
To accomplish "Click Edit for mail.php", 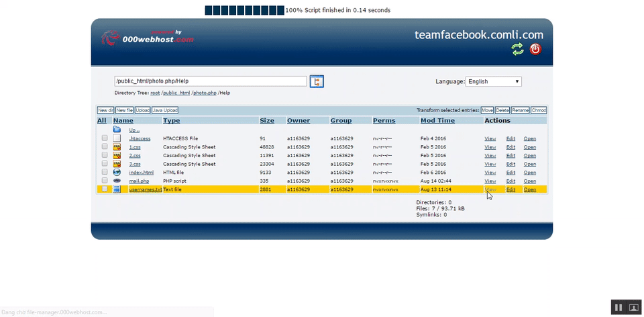I will pyautogui.click(x=511, y=181).
